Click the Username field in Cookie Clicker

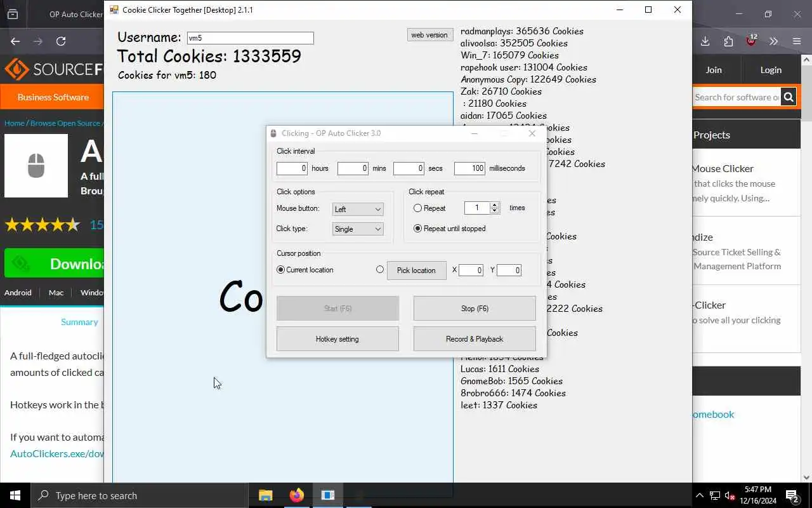pos(250,38)
